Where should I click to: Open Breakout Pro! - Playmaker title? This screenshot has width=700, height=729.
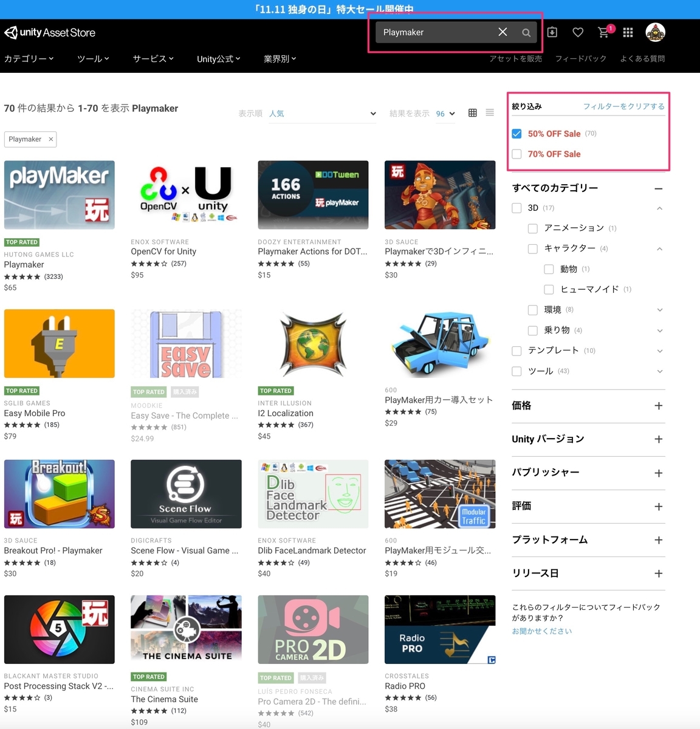(x=53, y=550)
